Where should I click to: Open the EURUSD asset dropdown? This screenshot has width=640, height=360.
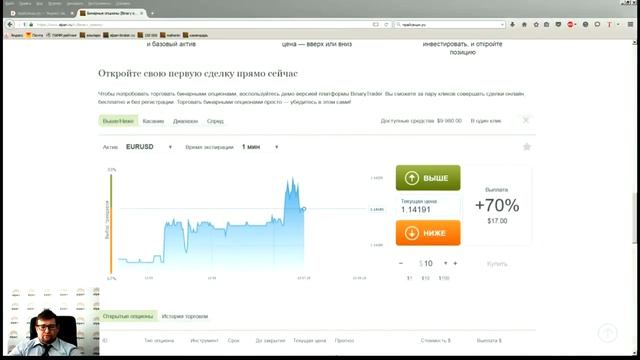(149, 147)
